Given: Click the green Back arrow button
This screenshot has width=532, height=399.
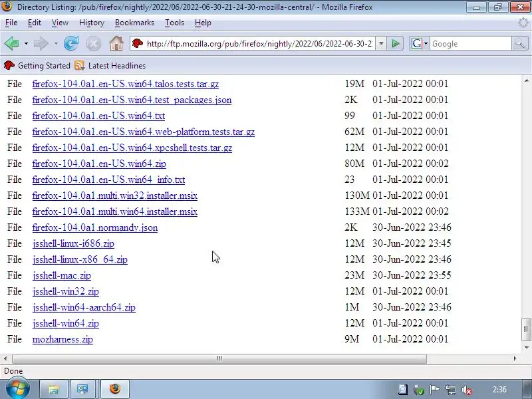Looking at the screenshot, I should [x=12, y=43].
